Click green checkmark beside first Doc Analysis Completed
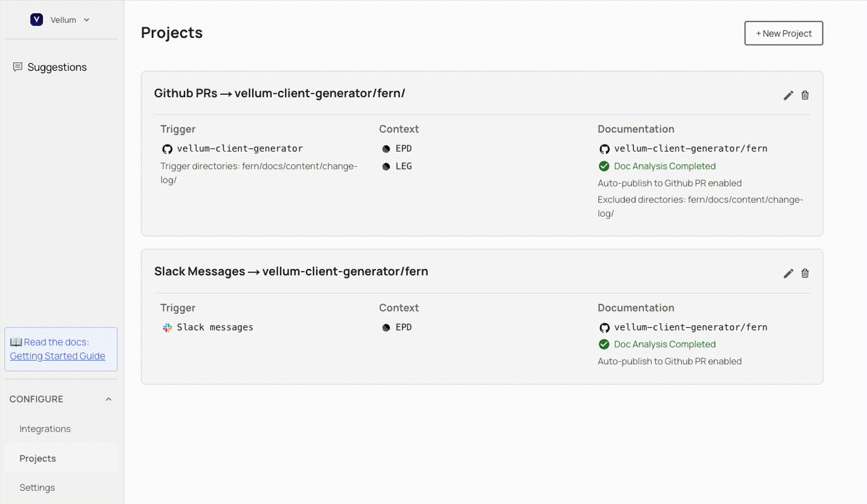867x504 pixels. coord(604,166)
